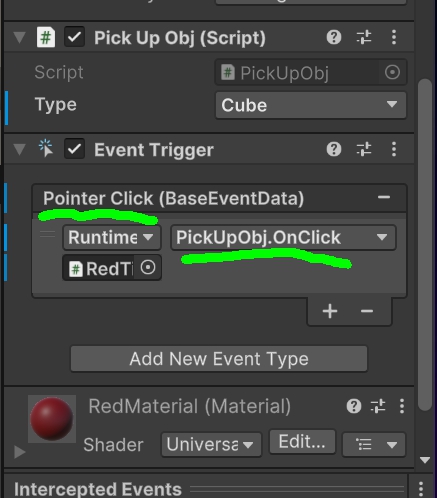The width and height of the screenshot is (437, 498).
Task: Click the material Edit... button
Action: (302, 442)
